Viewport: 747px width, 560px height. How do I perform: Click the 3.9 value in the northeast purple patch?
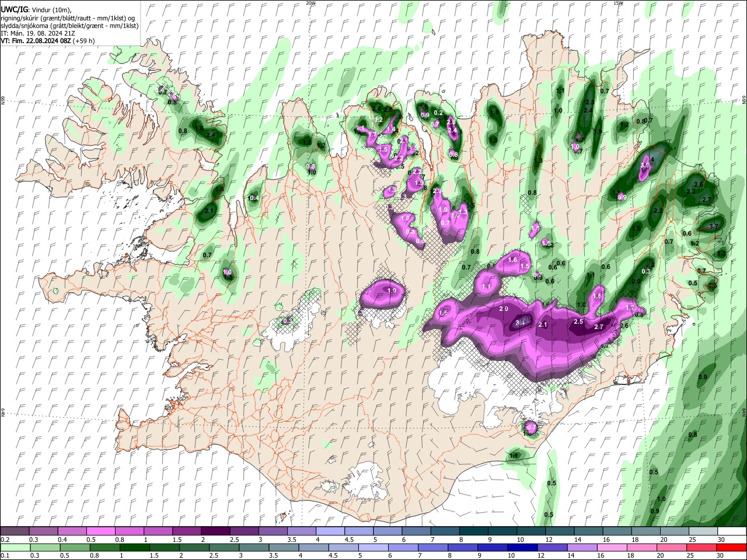[645, 166]
